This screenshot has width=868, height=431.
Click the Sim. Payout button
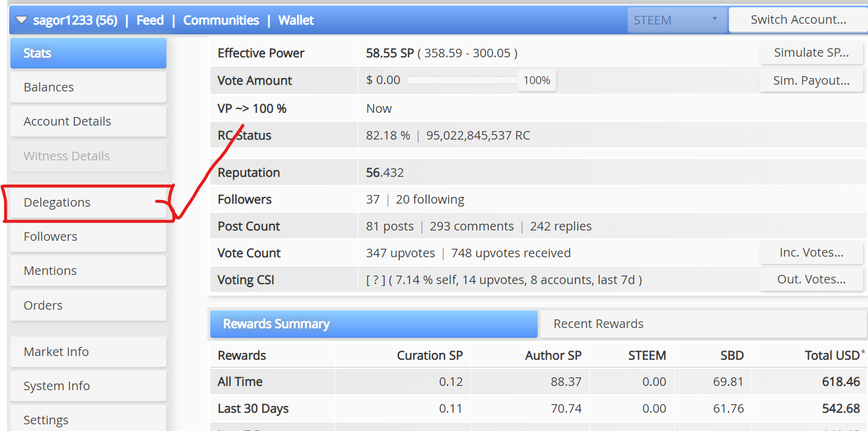811,80
